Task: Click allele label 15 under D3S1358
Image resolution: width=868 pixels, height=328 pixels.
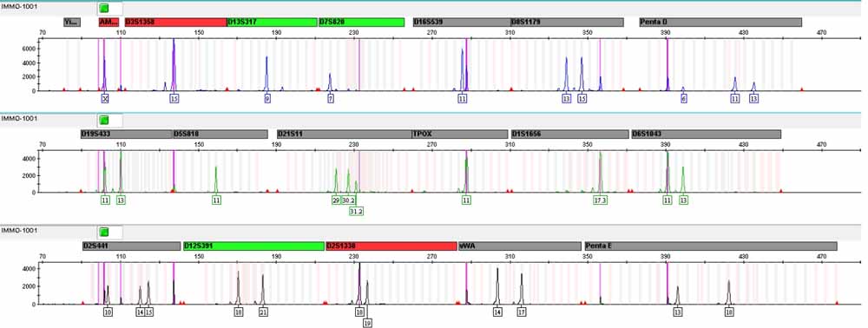Action: pos(174,98)
